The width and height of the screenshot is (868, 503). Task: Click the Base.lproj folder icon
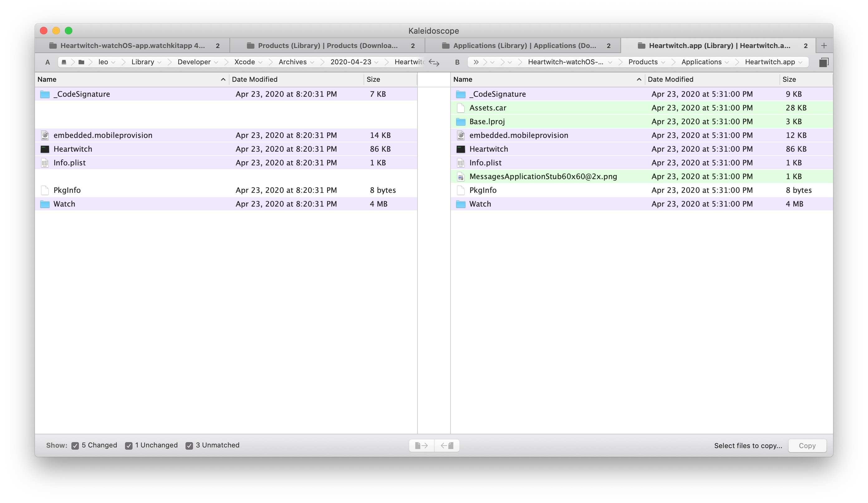[x=461, y=122]
